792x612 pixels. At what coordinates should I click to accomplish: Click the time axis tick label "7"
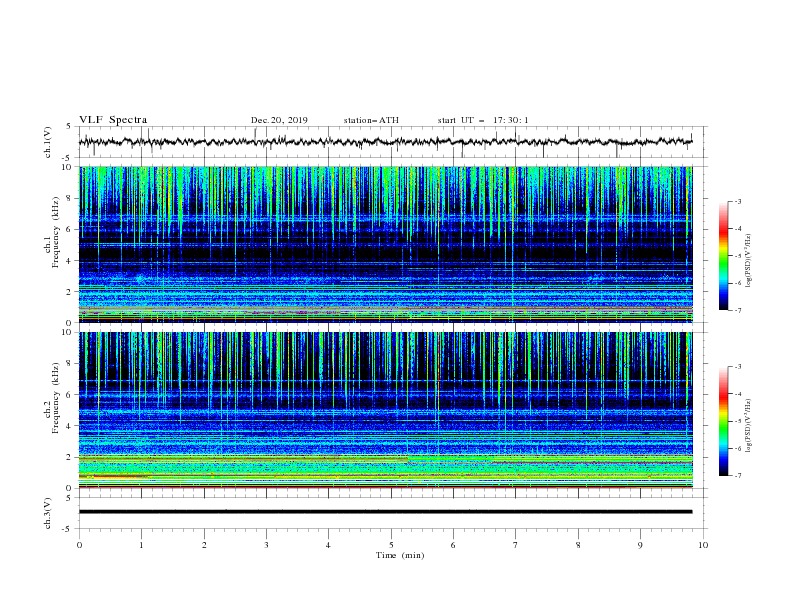pyautogui.click(x=516, y=545)
